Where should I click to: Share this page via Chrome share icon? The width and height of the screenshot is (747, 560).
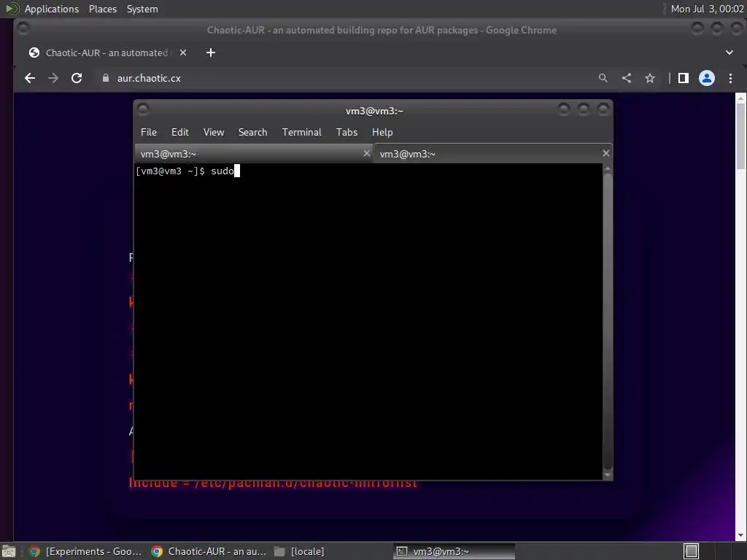tap(627, 78)
